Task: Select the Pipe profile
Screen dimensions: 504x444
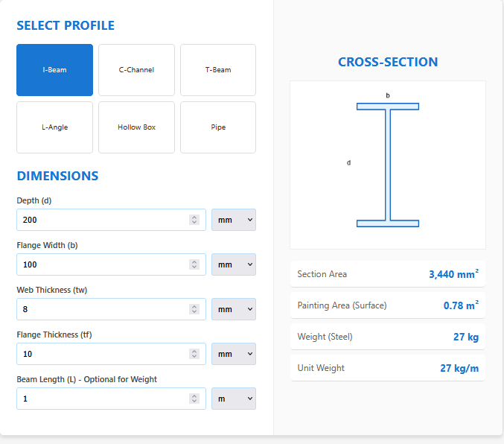Action: tap(218, 127)
